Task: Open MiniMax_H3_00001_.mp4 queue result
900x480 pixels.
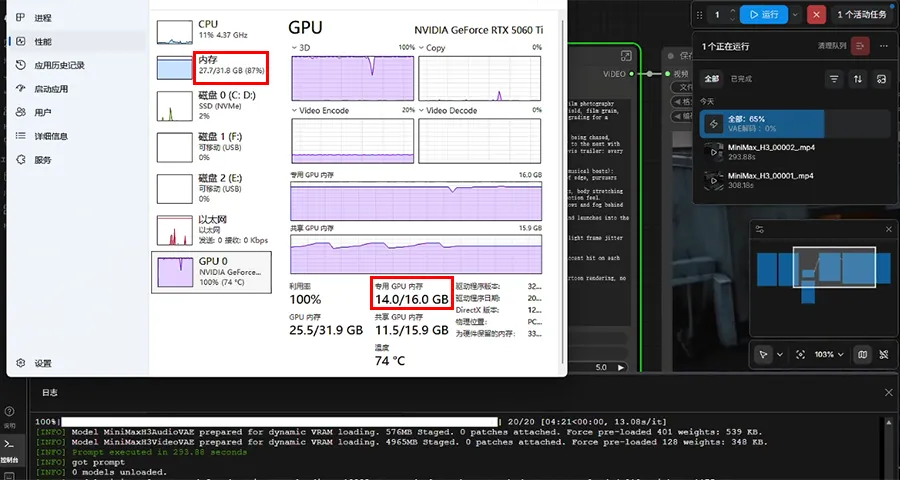Action: coord(796,180)
